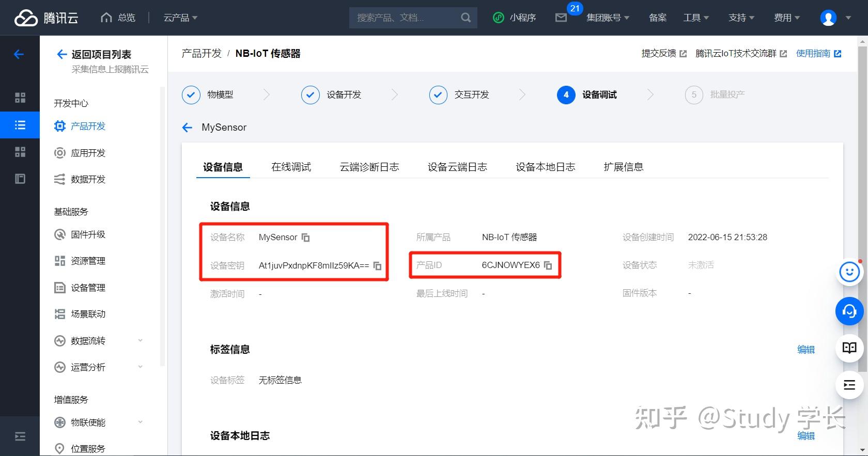868x456 pixels.
Task: Click the Tencent Cloud logo
Action: (46, 18)
